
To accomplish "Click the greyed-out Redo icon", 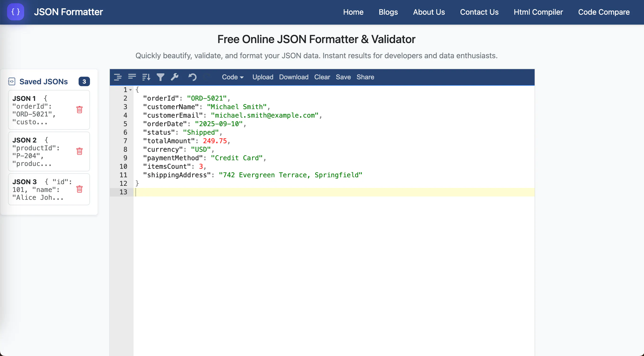I will click(206, 77).
